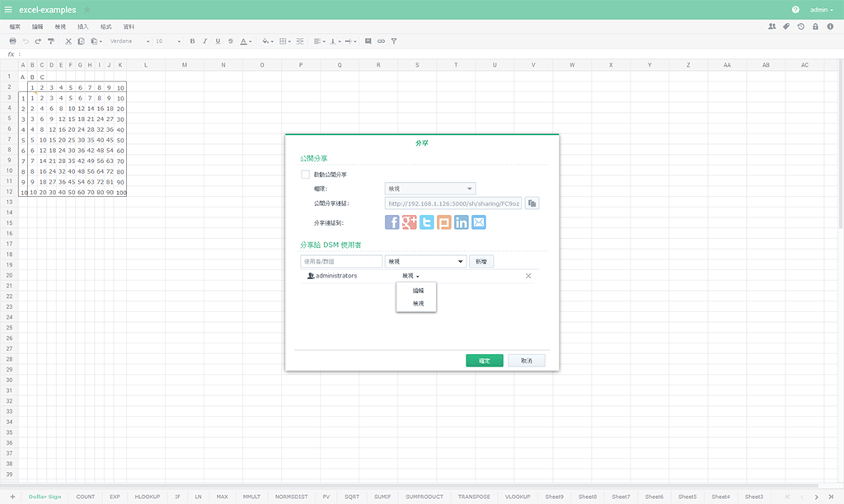Image resolution: width=844 pixels, height=504 pixels.
Task: Open the vertical align dropdown
Action: (x=335, y=41)
